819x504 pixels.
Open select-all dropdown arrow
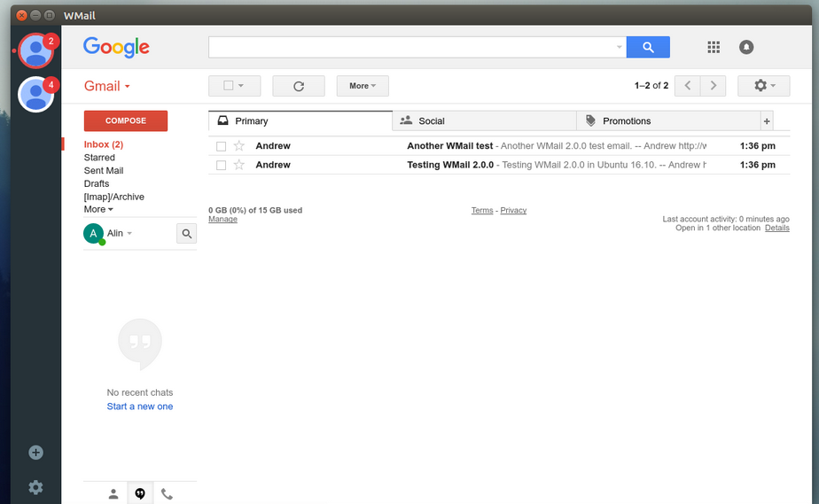click(241, 86)
